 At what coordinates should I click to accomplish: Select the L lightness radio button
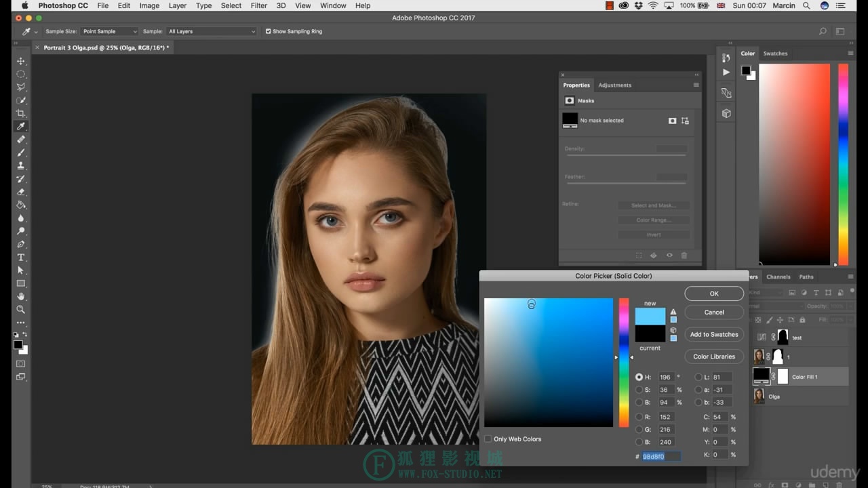pyautogui.click(x=698, y=377)
